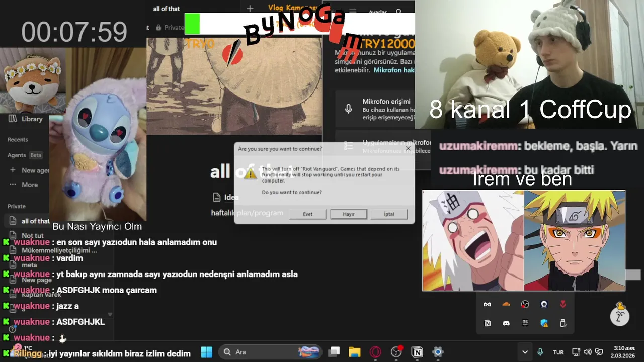The width and height of the screenshot is (644, 362).
Task: Click New agent plus in sidebar
Action: point(13,170)
